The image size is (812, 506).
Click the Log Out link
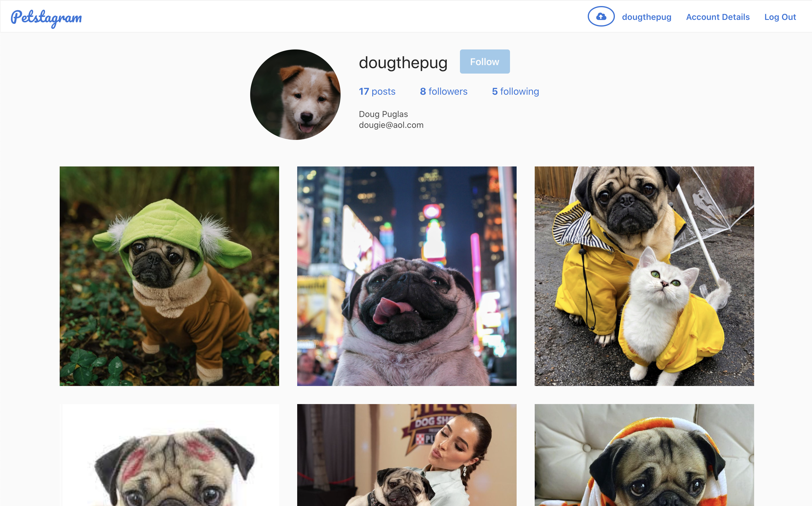[780, 17]
